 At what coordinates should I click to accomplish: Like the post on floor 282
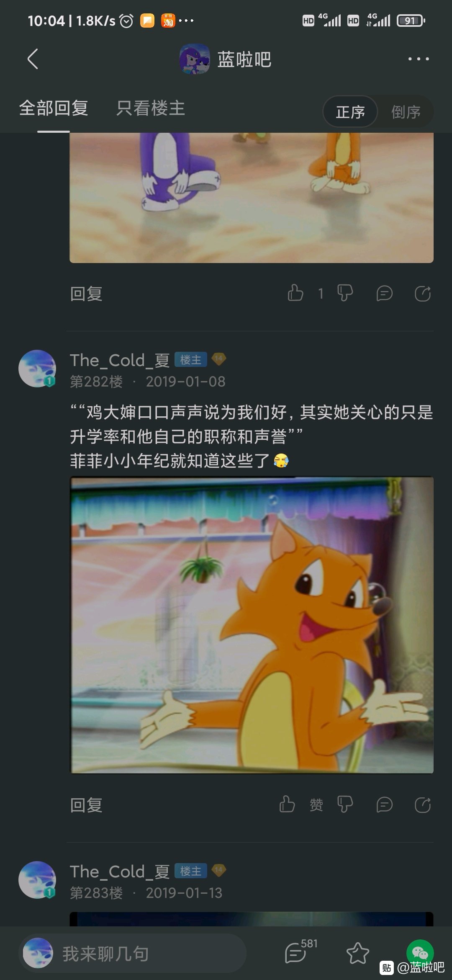pos(287,804)
